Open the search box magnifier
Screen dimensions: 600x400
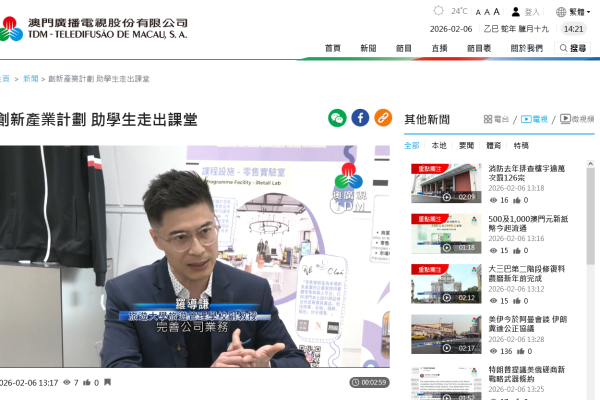tap(563, 48)
